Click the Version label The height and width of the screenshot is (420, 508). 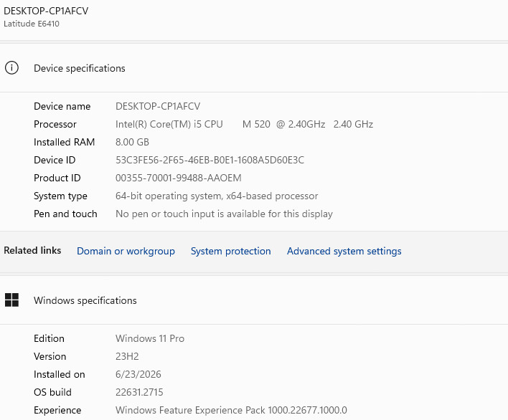pos(50,356)
